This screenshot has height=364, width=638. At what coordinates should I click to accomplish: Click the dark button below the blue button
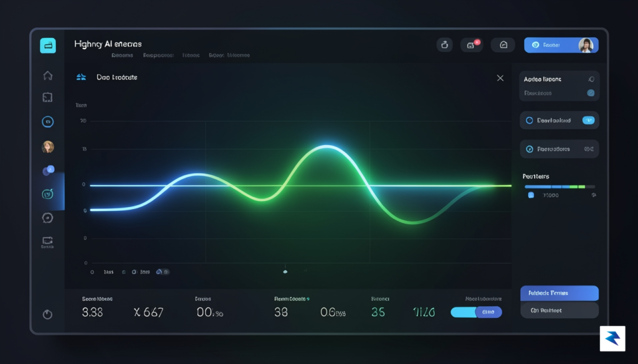click(x=559, y=310)
